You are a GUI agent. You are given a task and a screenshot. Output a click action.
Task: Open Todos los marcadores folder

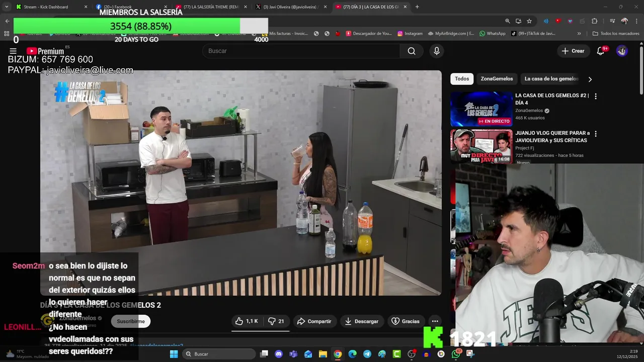[x=616, y=34]
